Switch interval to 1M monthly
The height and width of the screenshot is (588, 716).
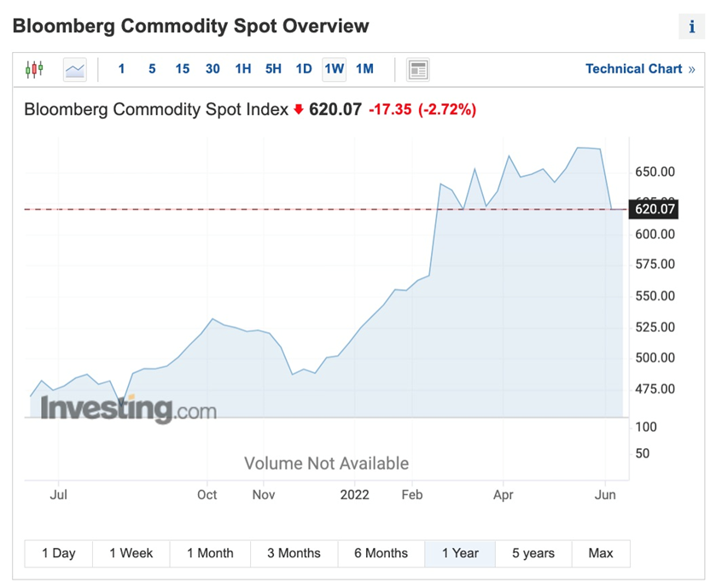click(x=364, y=69)
